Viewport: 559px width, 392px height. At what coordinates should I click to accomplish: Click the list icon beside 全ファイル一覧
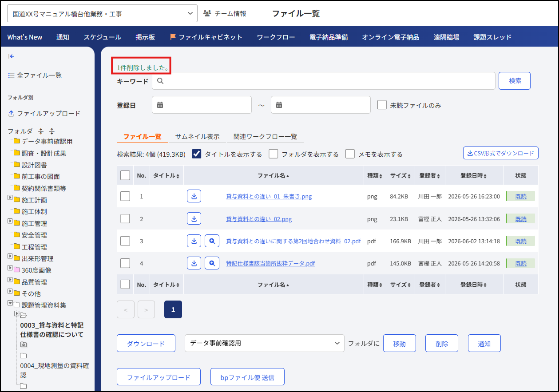click(x=11, y=75)
